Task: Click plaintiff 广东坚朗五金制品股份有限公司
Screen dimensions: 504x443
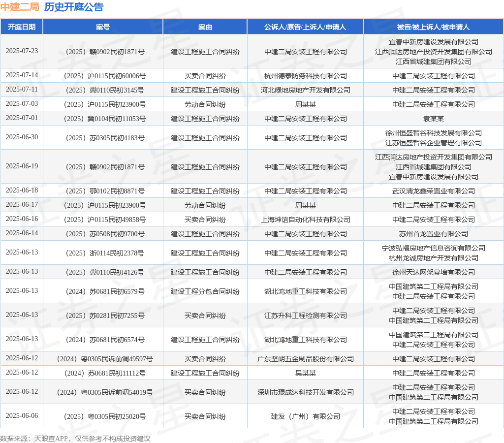Action: (x=305, y=359)
